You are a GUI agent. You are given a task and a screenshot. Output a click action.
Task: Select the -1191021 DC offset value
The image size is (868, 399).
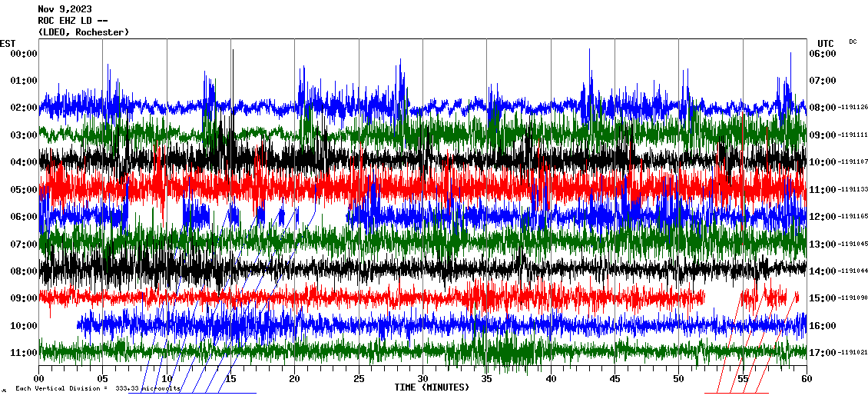tap(853, 353)
